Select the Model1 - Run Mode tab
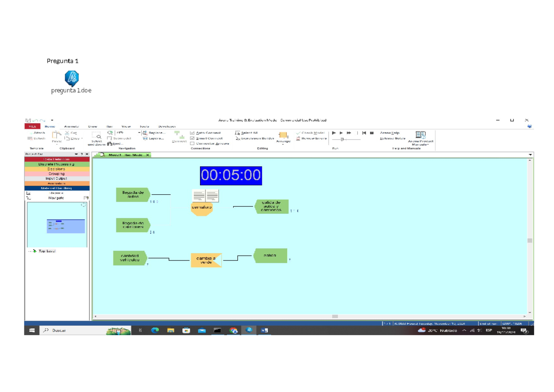This screenshot has height=392, width=554. click(122, 155)
